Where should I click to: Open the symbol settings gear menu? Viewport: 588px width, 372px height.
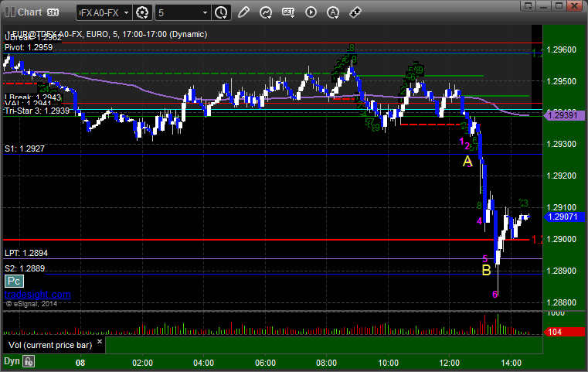142,13
